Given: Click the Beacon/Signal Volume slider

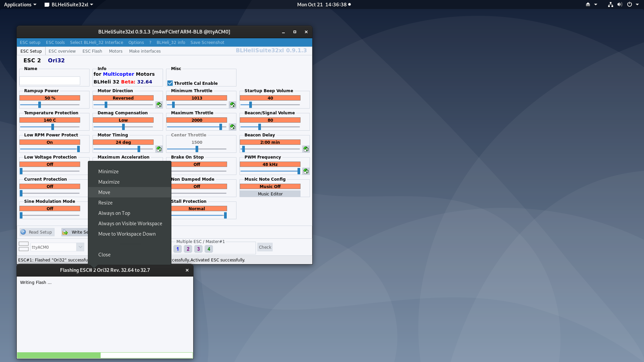Looking at the screenshot, I should click(270, 127).
